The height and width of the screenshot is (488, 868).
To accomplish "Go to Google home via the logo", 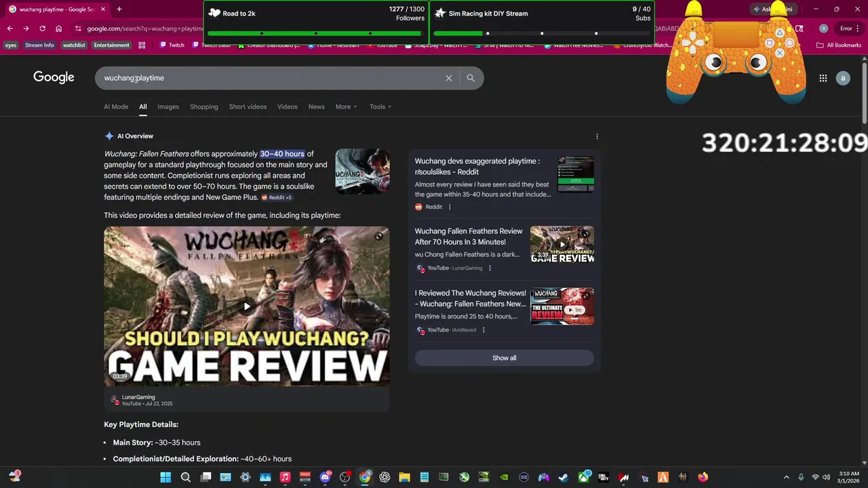I will 54,77.
